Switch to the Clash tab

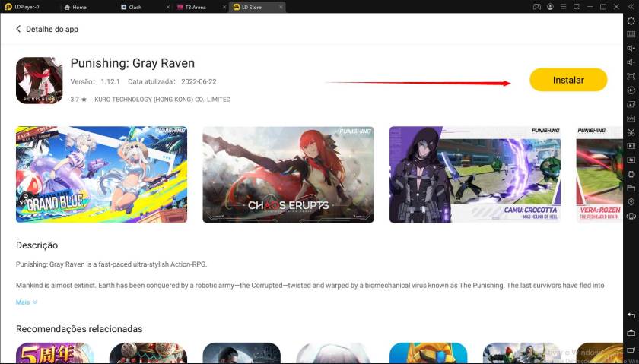[x=131, y=7]
